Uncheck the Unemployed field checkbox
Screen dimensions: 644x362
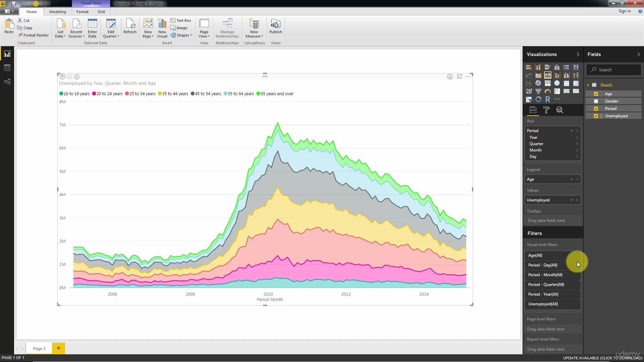pos(596,116)
